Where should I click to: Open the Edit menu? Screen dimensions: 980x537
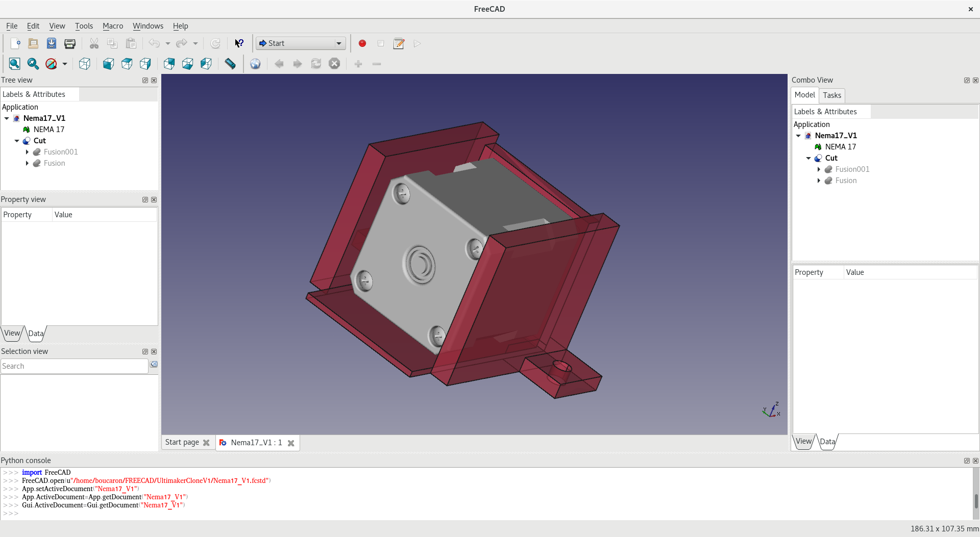[x=33, y=26]
